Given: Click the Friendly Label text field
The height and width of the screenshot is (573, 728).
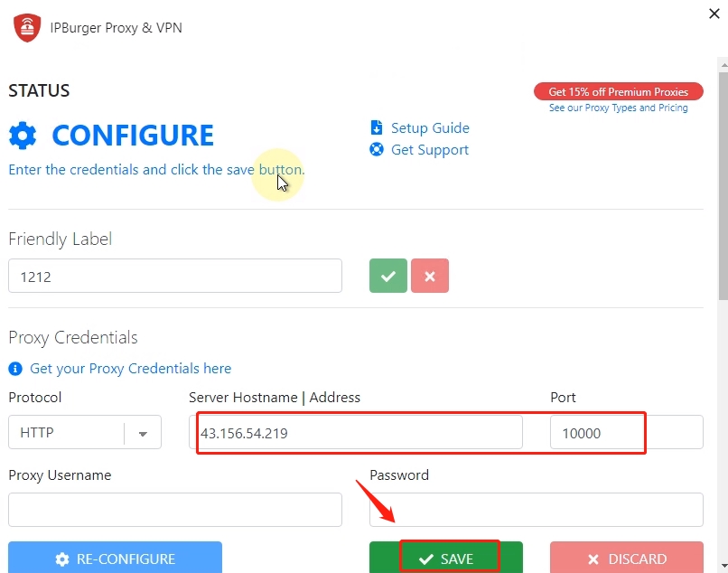Looking at the screenshot, I should pos(175,277).
